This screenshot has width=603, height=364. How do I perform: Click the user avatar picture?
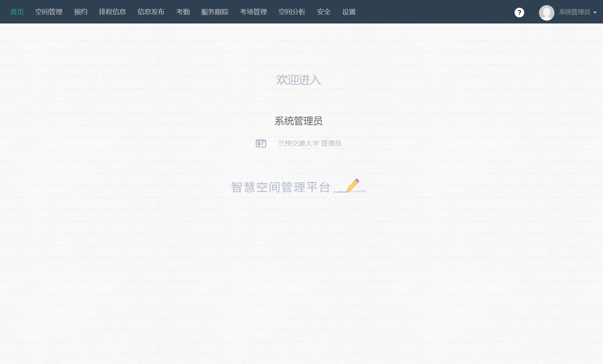tap(546, 13)
